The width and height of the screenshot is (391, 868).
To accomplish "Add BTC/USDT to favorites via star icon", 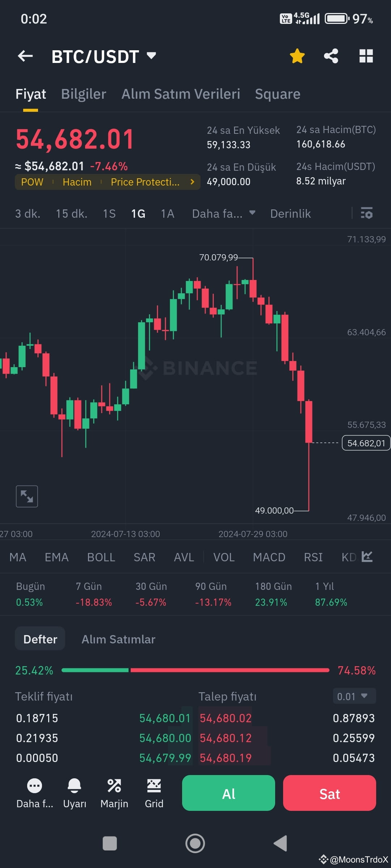I will (x=297, y=56).
